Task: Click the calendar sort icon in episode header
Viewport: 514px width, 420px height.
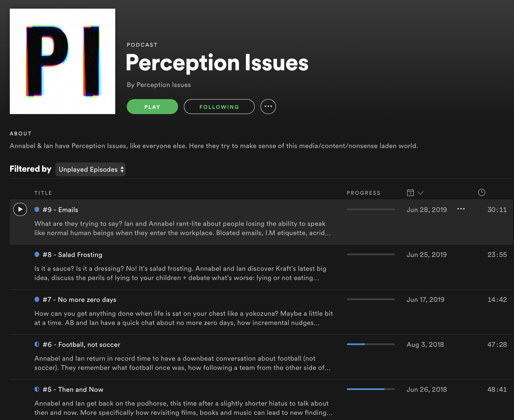Action: (x=410, y=192)
